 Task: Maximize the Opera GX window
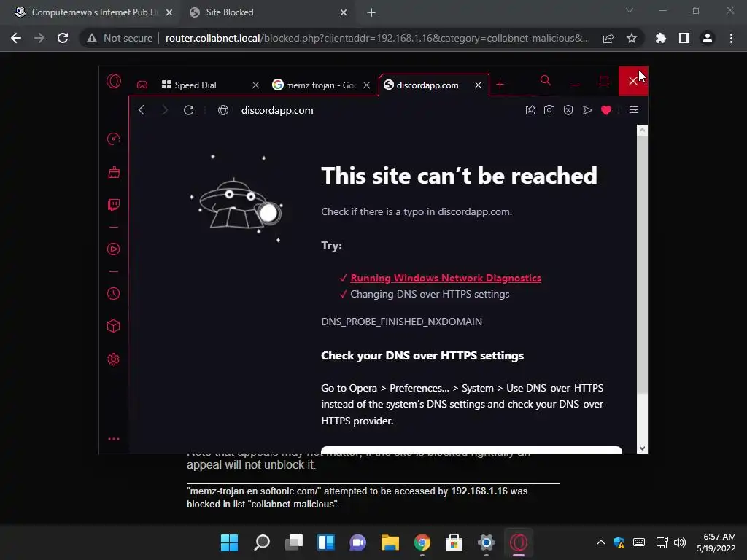[x=603, y=82]
